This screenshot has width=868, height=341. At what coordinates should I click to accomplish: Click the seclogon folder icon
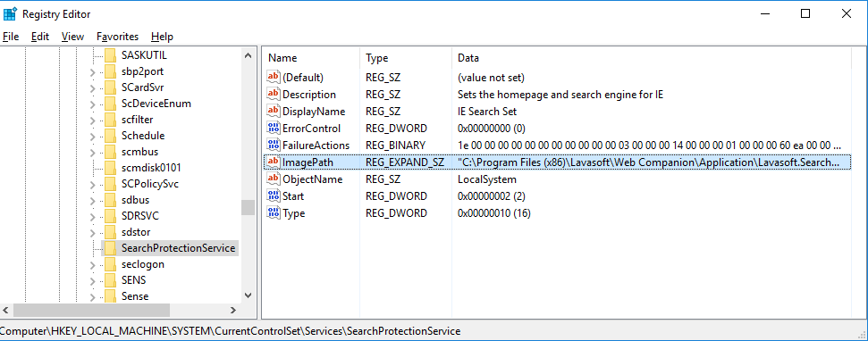[110, 264]
